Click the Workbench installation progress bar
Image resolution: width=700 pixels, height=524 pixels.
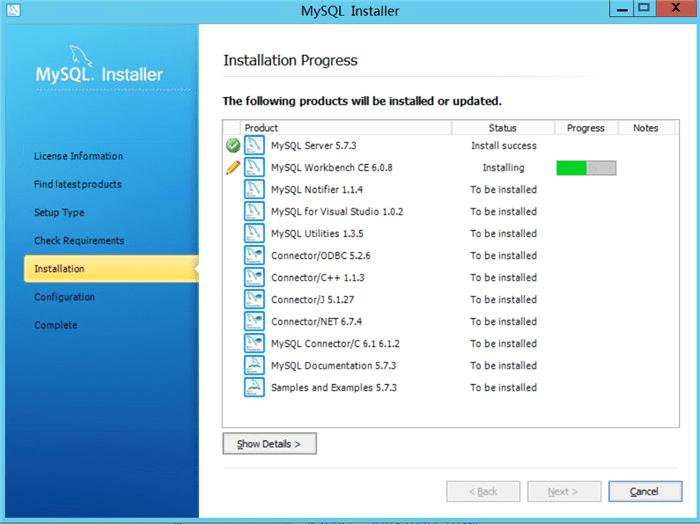[586, 168]
